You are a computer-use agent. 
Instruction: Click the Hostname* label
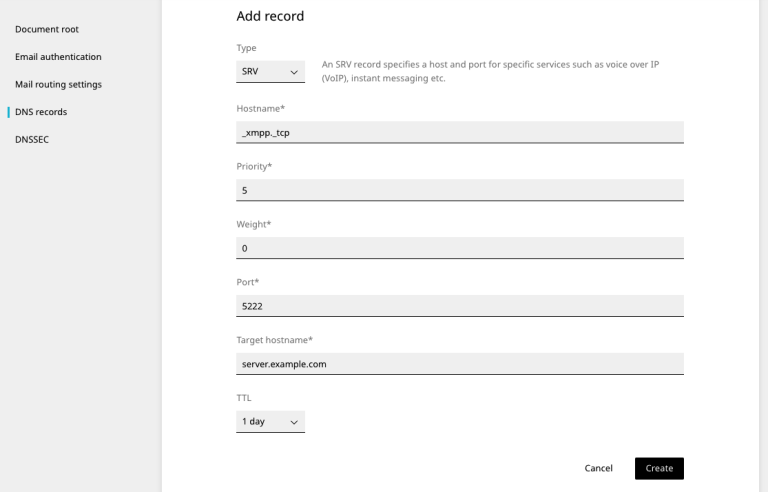(261, 109)
